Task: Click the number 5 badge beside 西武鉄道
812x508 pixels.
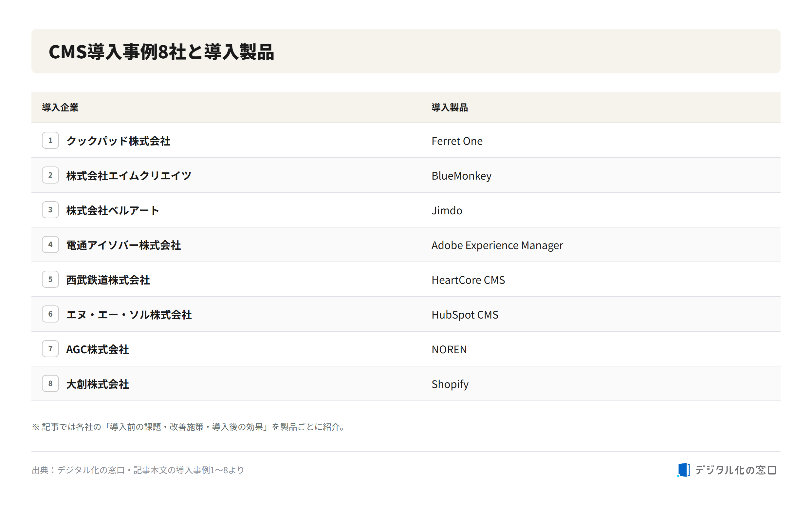Action: pos(50,280)
